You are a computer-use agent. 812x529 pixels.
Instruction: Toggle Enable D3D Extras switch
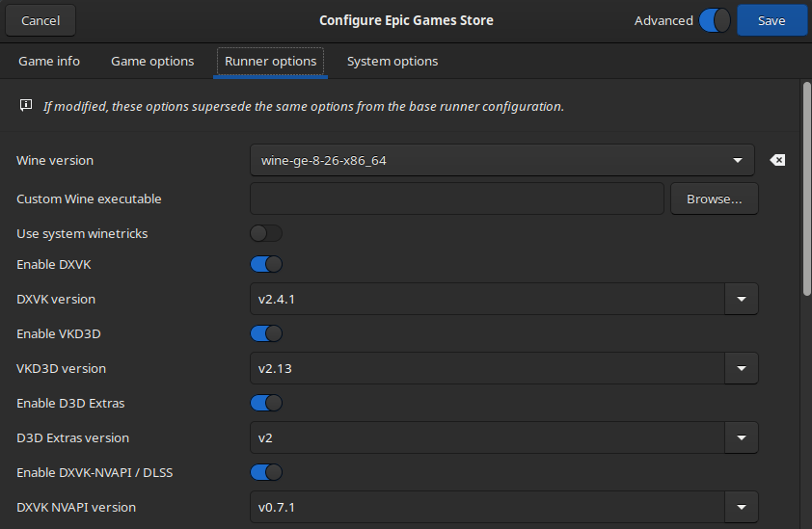click(x=266, y=403)
